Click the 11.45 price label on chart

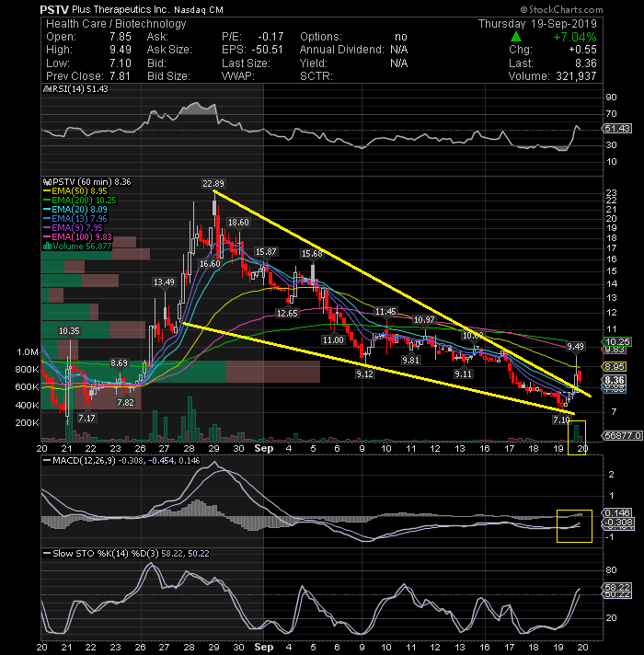coord(385,311)
